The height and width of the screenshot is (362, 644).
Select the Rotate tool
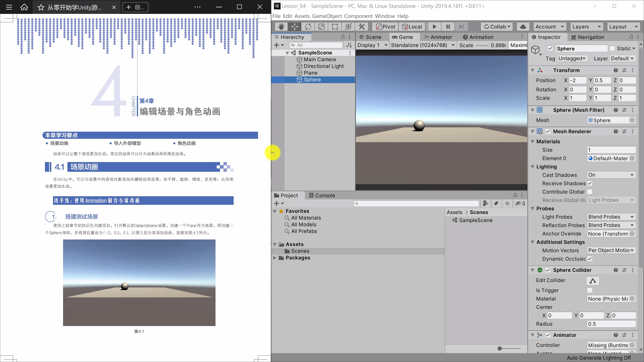pos(308,26)
